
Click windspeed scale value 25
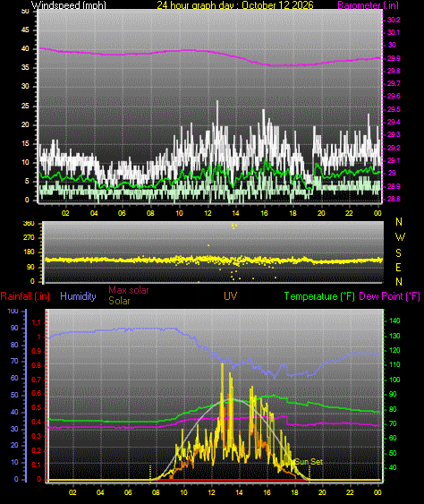pos(25,106)
